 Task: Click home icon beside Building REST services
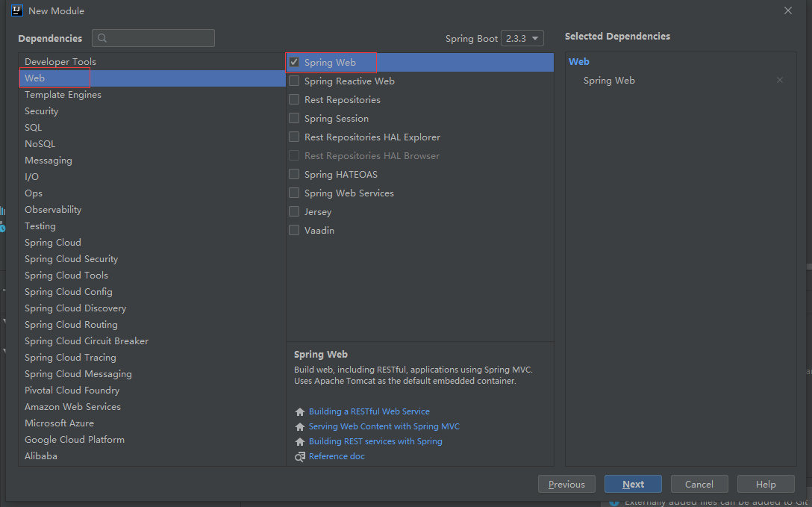tap(300, 442)
